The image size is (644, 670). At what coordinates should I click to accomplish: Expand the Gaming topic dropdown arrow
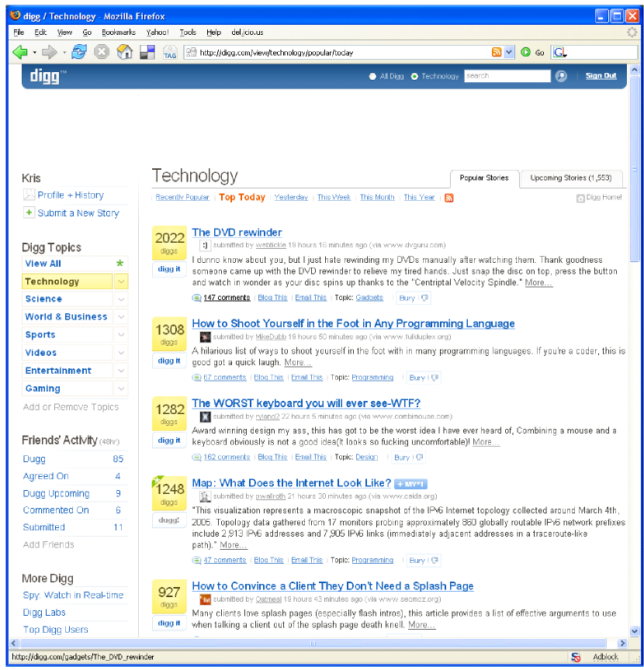pyautogui.click(x=121, y=389)
